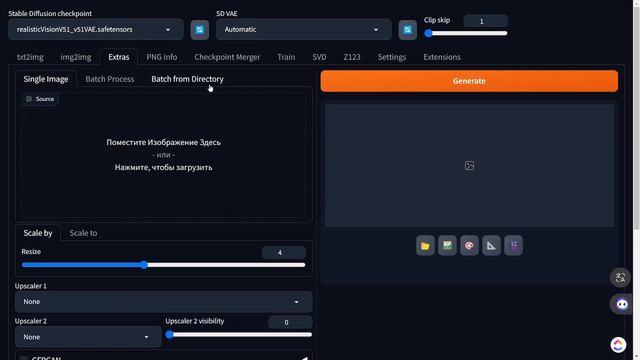Send image to extras triangle-ruler icon
The height and width of the screenshot is (360, 640).
click(x=491, y=246)
